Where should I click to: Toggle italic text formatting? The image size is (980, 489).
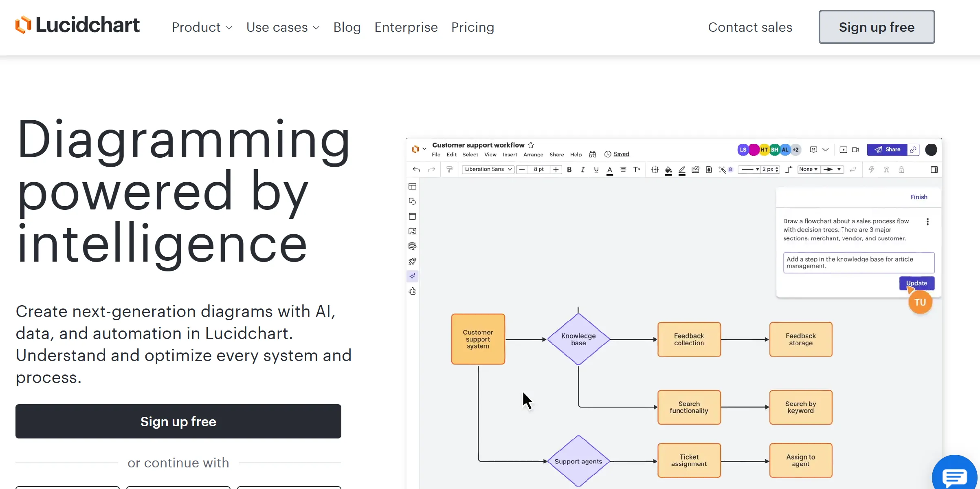(582, 170)
